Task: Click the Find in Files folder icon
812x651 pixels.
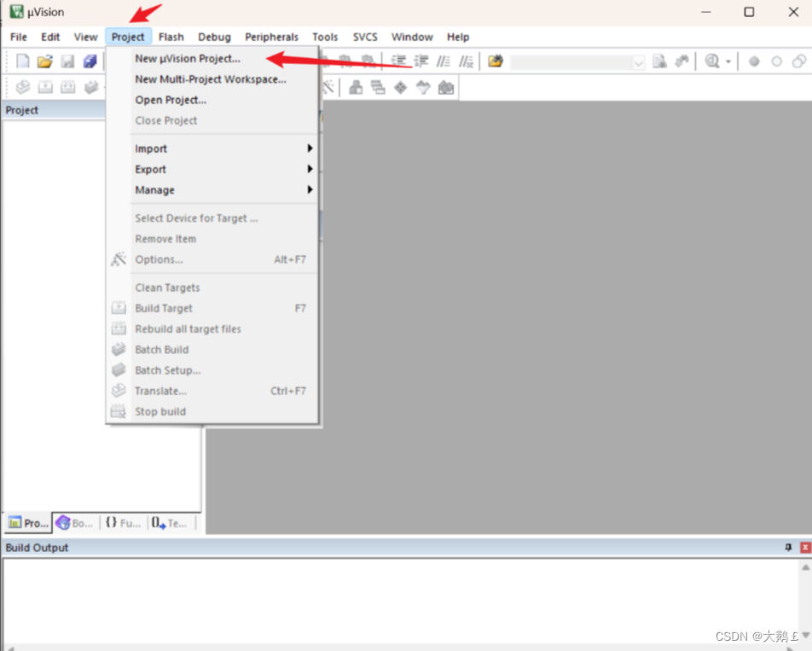Action: 496,61
